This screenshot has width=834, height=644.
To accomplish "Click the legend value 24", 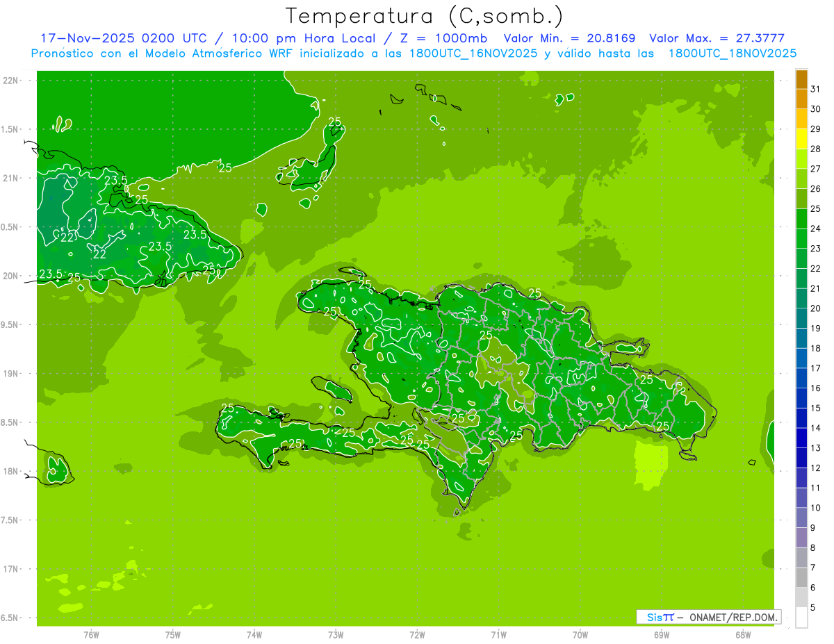I will [x=816, y=229].
